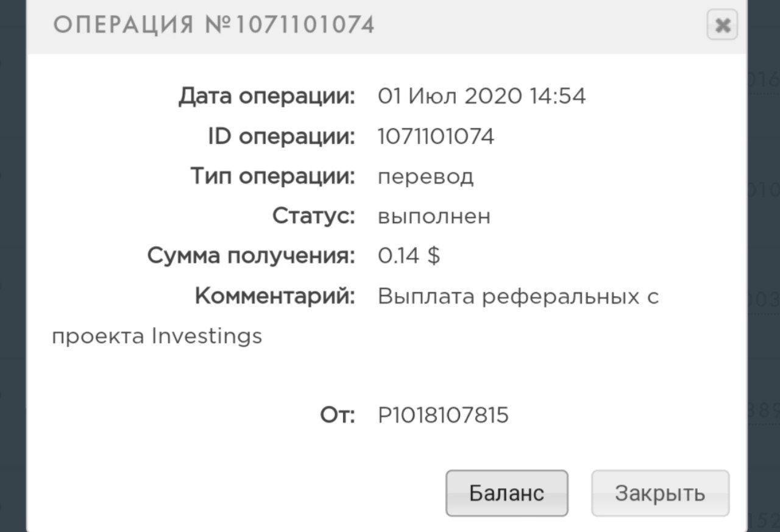
Task: Click the Комментарий label
Action: (275, 296)
